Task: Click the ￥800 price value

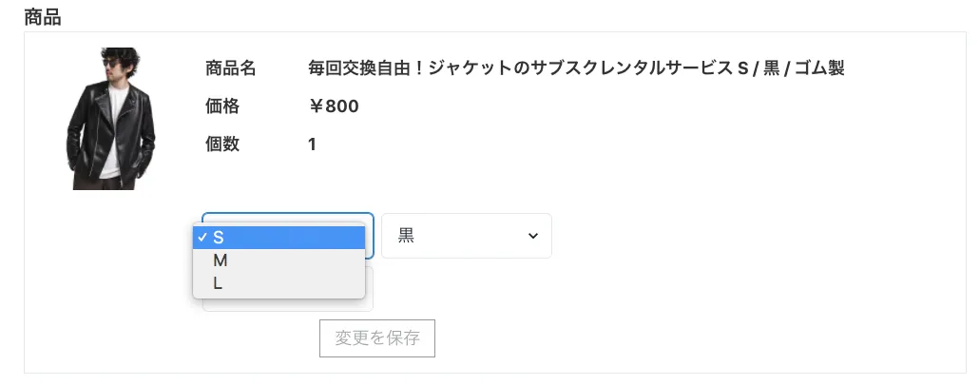Action: [x=334, y=106]
